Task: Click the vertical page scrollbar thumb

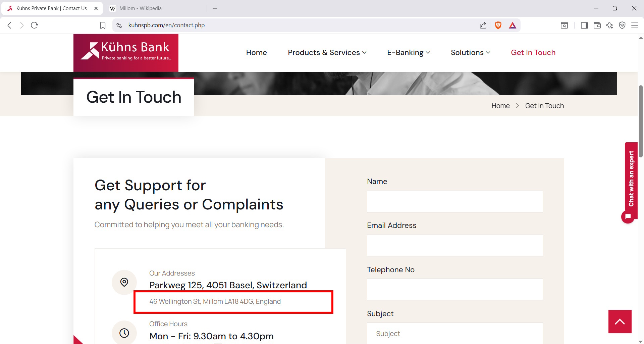Action: pyautogui.click(x=641, y=121)
